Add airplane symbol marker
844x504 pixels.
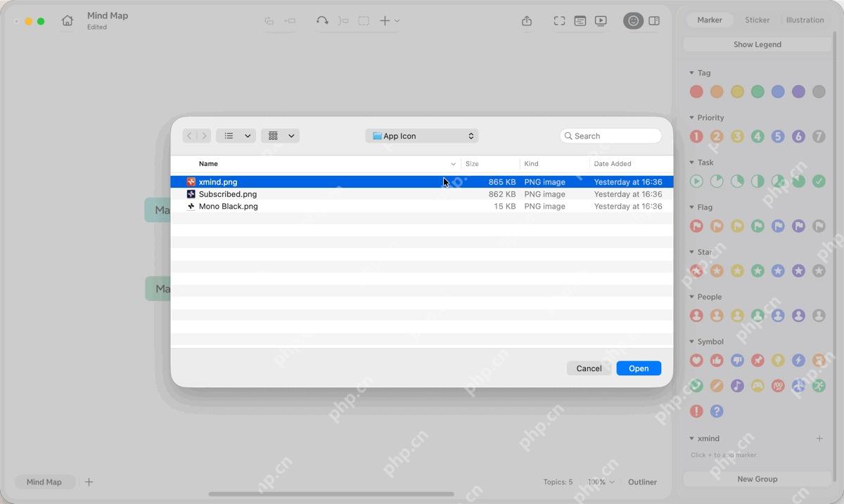point(798,386)
